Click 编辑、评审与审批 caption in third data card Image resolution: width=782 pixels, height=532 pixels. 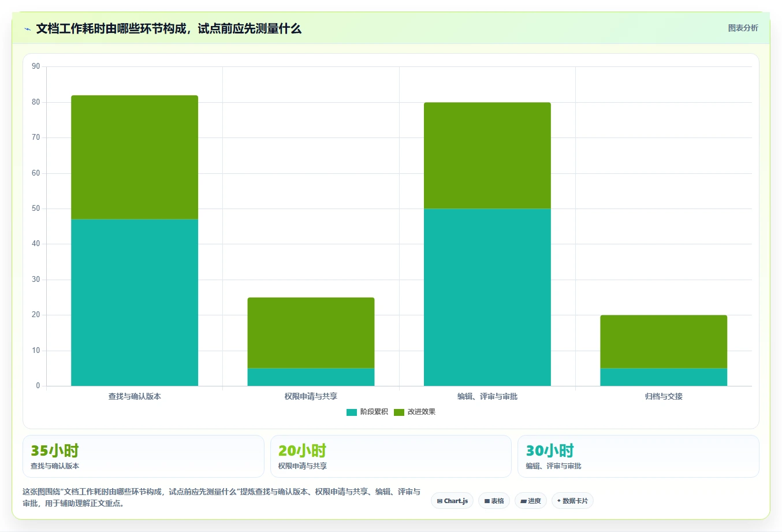553,466
